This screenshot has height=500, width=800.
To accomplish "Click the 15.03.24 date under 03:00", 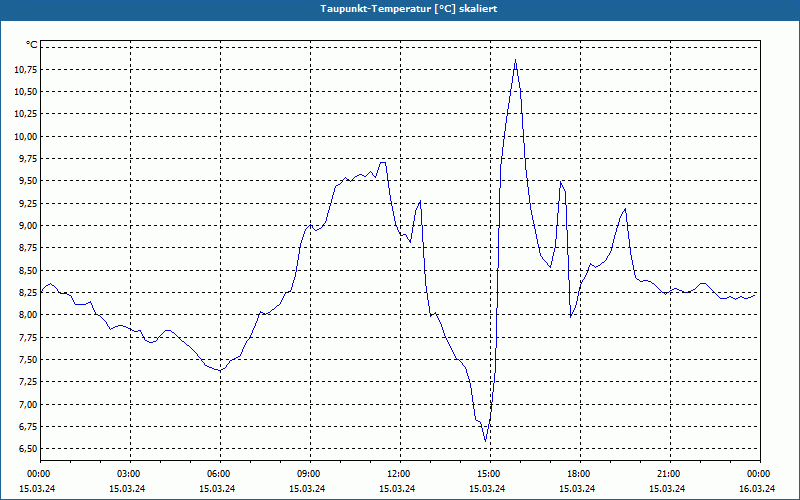I will [128, 488].
